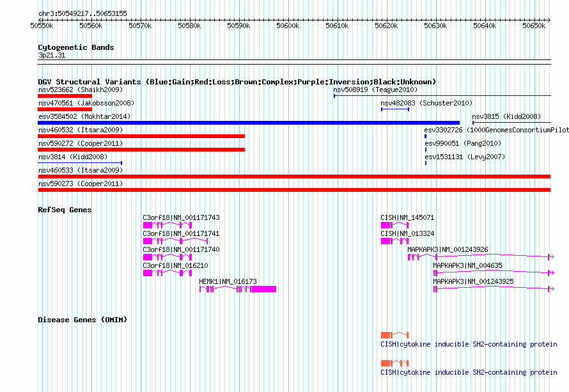Select the C3orf18 NM_001171741 gene model glyph

point(175,241)
